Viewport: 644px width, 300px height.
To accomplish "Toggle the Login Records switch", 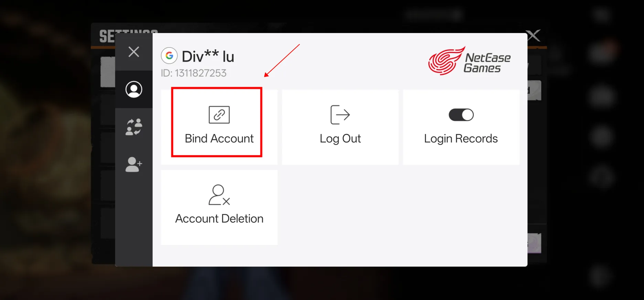I will 461,115.
